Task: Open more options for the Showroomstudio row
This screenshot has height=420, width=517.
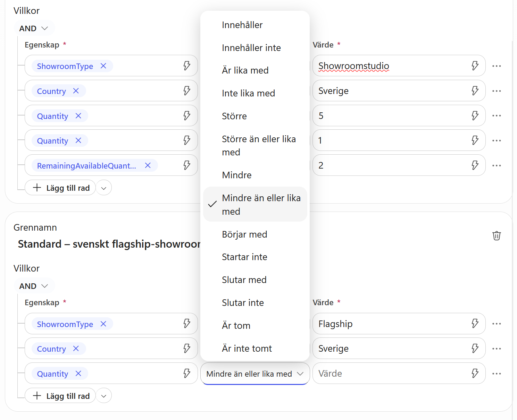Action: click(497, 66)
